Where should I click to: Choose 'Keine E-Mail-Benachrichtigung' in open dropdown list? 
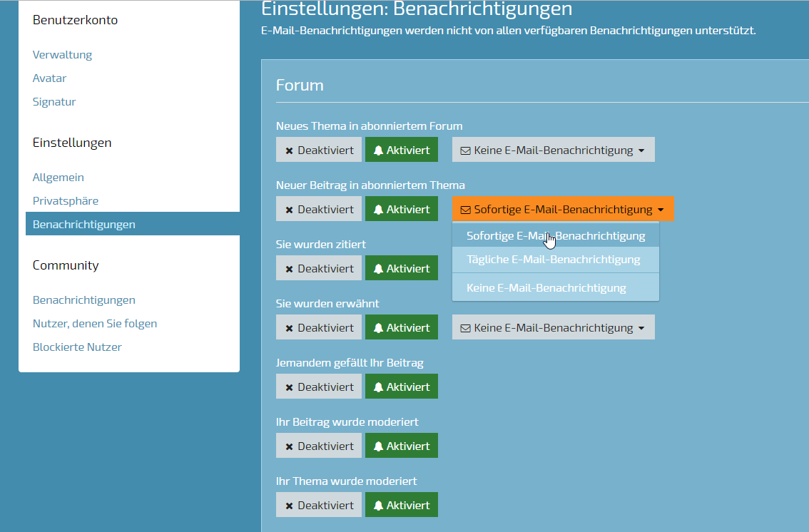pyautogui.click(x=546, y=288)
